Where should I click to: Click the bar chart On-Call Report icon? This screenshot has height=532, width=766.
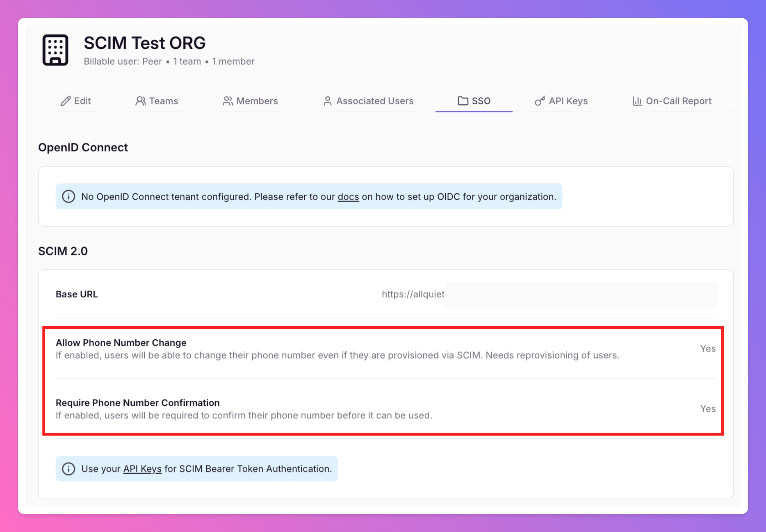[637, 101]
